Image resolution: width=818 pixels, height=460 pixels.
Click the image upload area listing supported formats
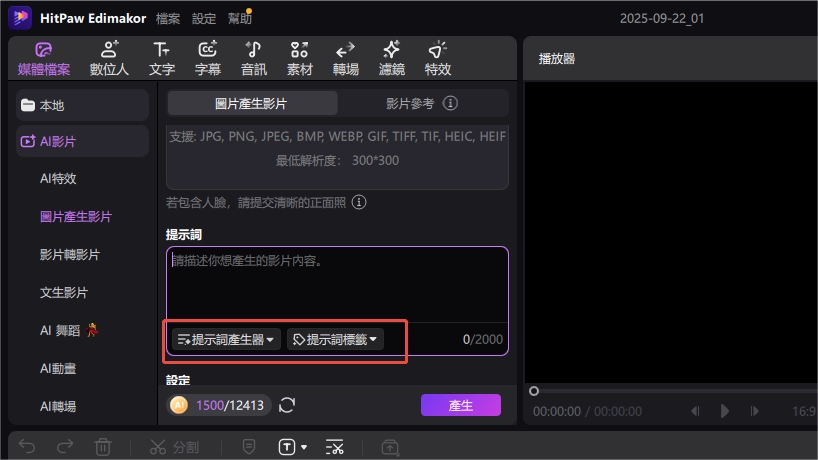(x=337, y=156)
